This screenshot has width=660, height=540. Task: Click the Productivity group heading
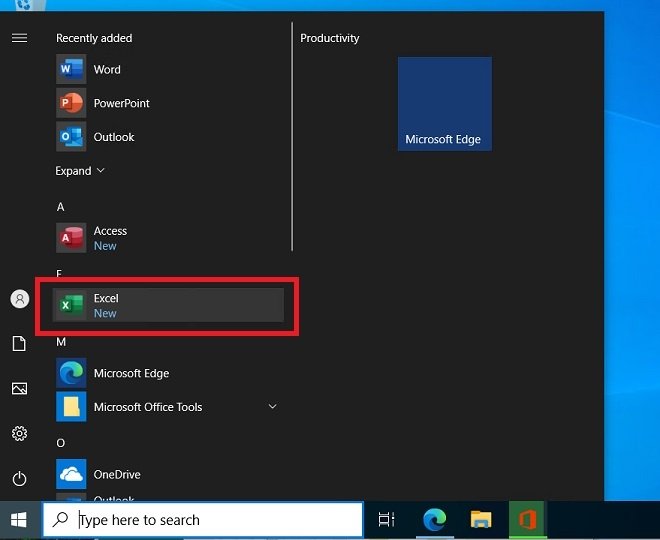click(x=330, y=38)
